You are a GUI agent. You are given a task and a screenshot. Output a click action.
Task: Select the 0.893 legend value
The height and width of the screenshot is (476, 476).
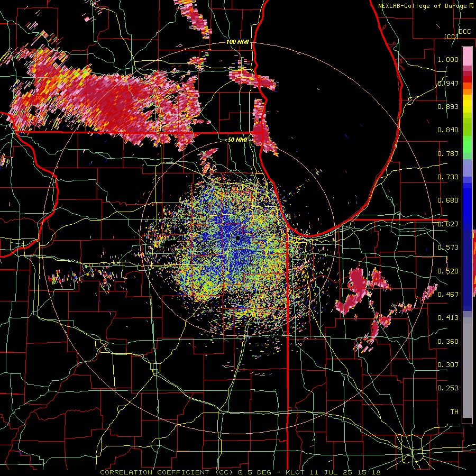tap(448, 106)
